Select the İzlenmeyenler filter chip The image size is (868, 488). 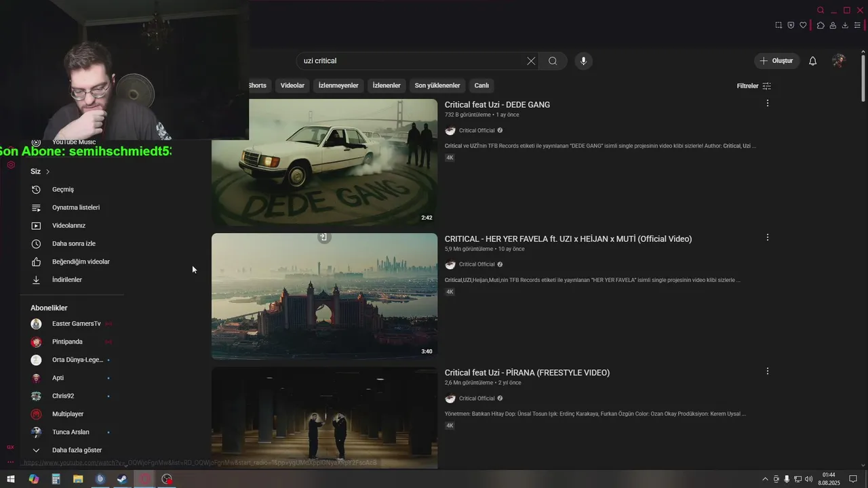point(338,85)
